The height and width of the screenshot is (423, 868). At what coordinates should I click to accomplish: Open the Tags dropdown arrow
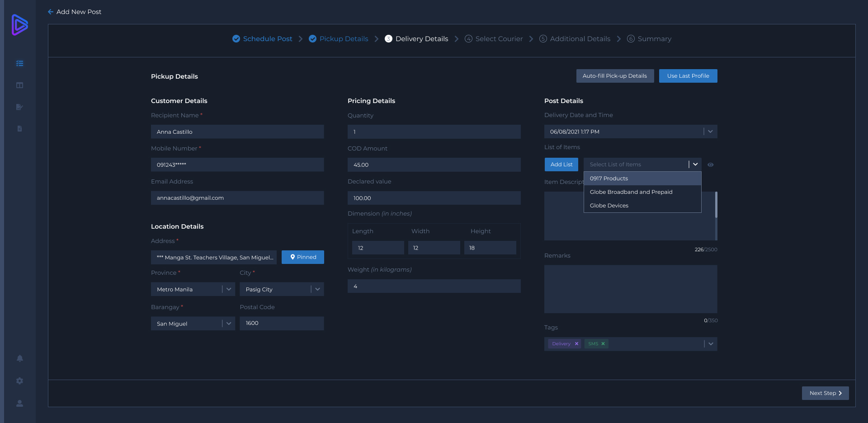pos(711,344)
